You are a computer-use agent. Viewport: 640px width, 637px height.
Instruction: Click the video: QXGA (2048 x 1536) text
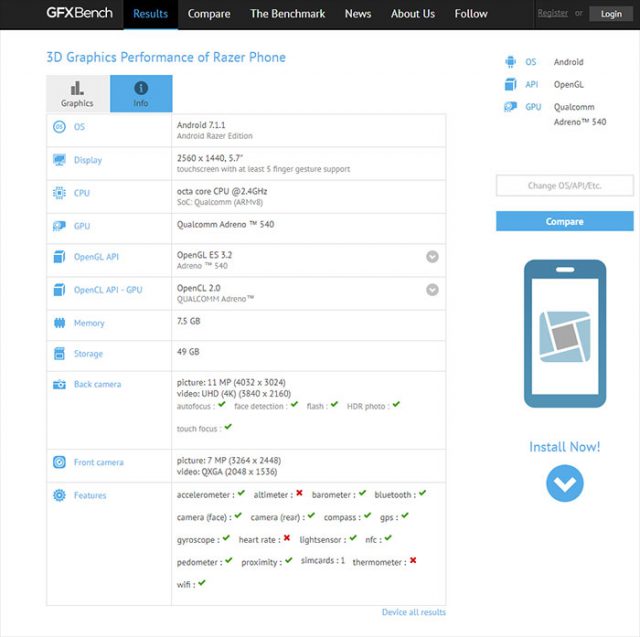pos(227,472)
